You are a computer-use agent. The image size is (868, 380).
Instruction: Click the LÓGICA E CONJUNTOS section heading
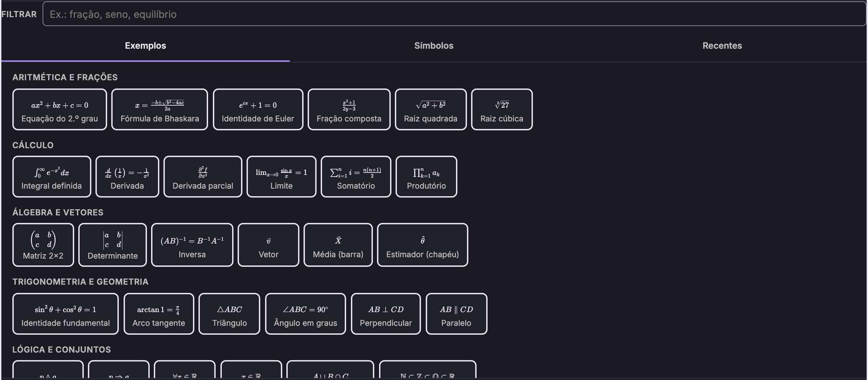(x=61, y=349)
